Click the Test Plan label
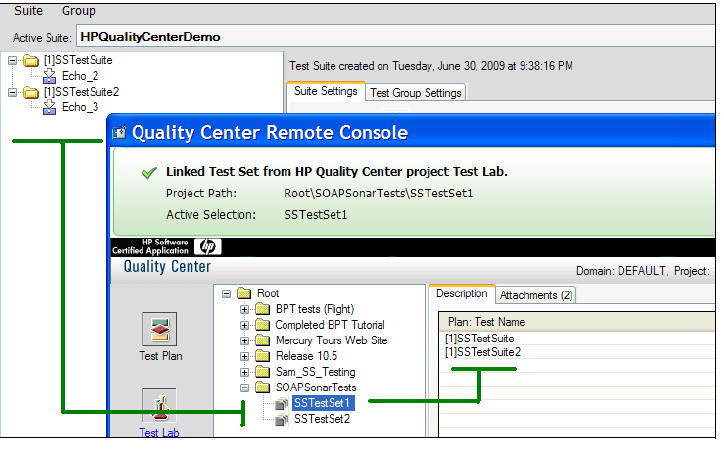 click(161, 356)
